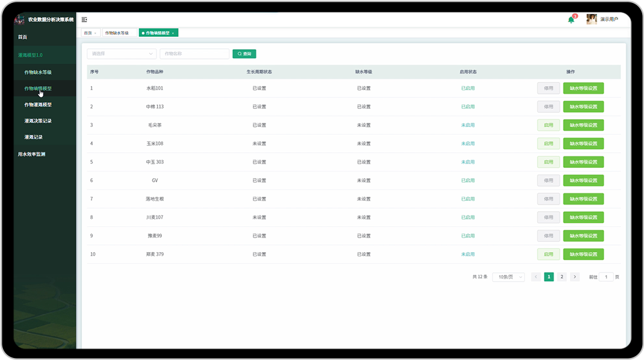Click the user avatar picture

(592, 19)
